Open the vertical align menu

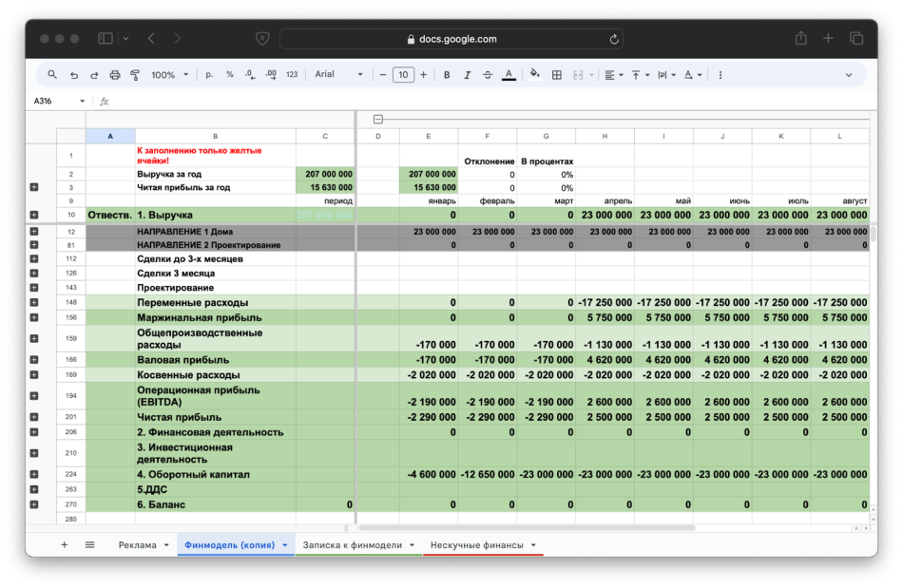pos(640,75)
